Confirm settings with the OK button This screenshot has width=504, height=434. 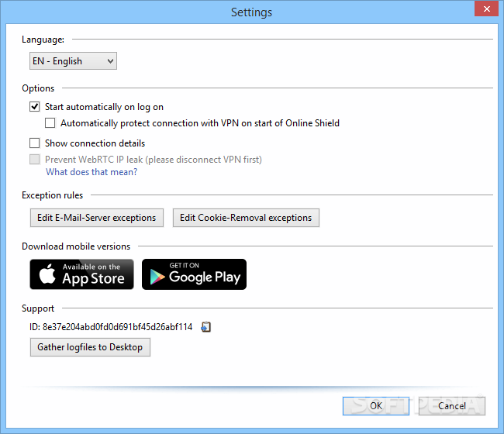(376, 406)
